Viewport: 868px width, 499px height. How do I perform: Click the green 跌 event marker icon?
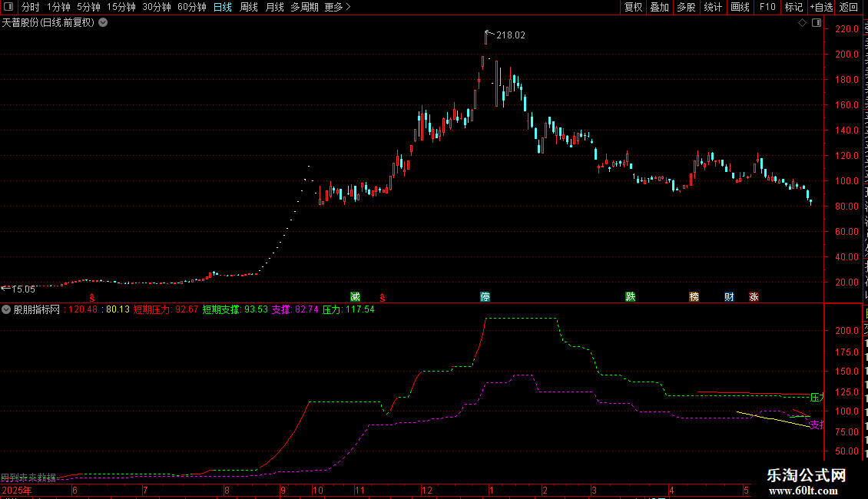tap(630, 297)
